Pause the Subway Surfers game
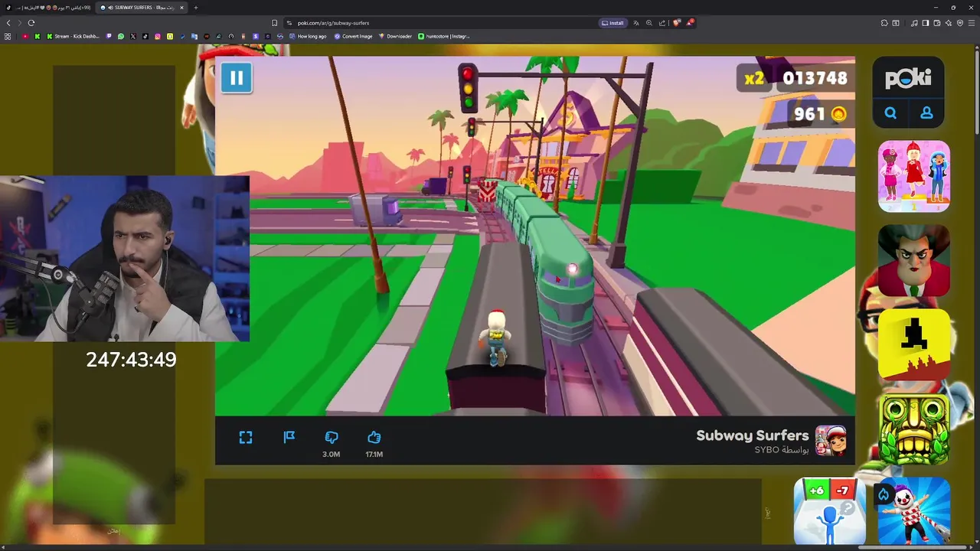The width and height of the screenshot is (980, 551). (237, 77)
